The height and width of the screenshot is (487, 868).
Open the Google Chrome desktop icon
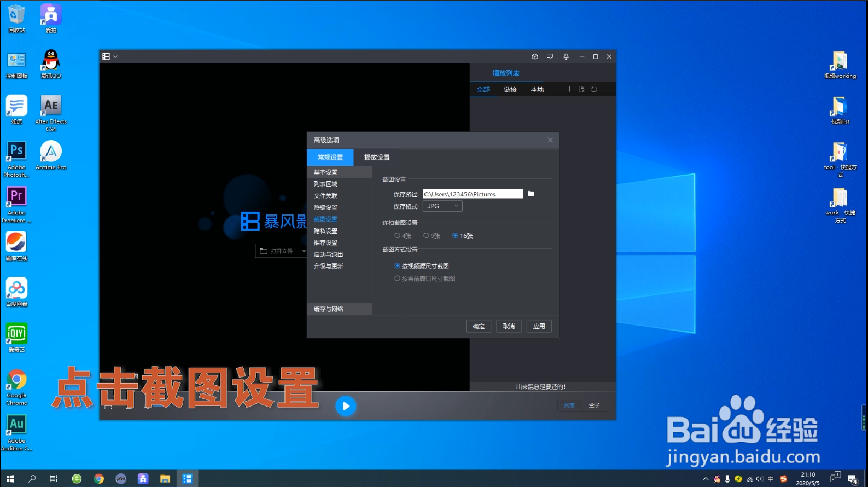pyautogui.click(x=16, y=387)
